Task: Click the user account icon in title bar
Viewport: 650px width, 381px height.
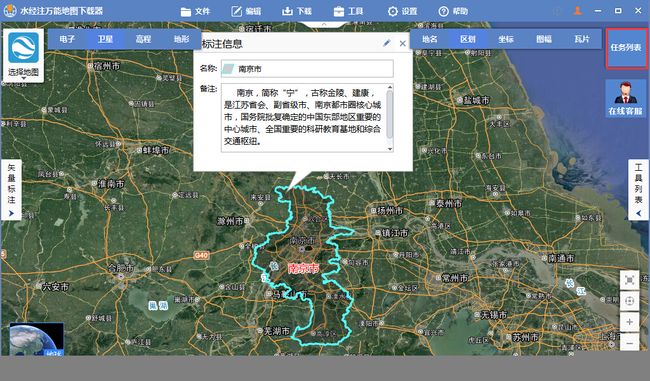Action: click(577, 11)
